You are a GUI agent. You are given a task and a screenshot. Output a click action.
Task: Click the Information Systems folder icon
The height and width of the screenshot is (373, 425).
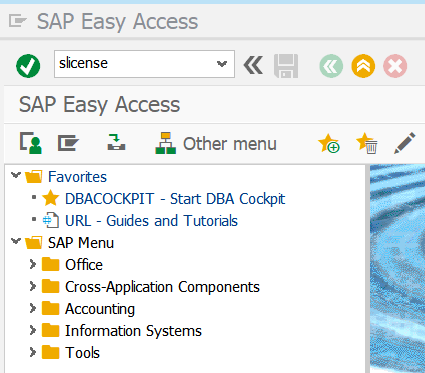pos(51,330)
